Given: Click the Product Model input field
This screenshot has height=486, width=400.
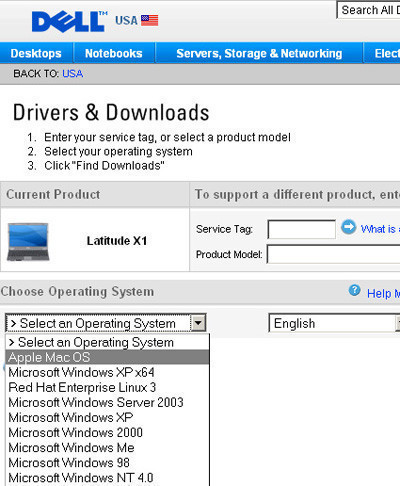Looking at the screenshot, I should [334, 254].
